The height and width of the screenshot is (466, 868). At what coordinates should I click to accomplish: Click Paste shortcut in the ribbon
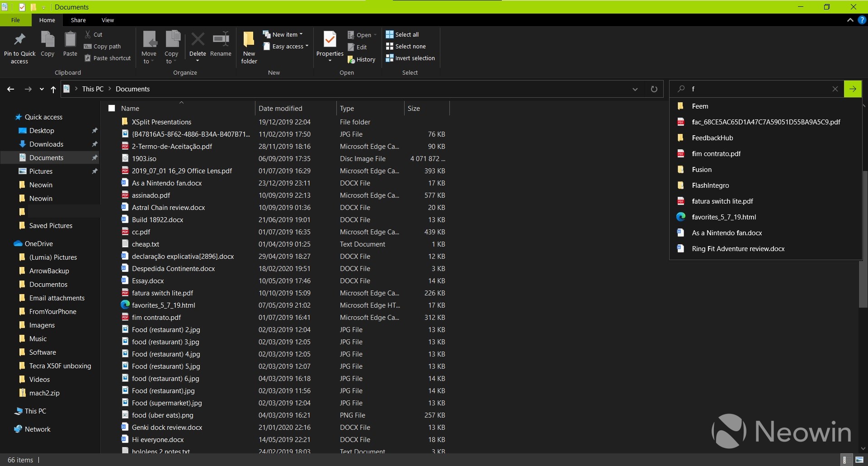pos(108,58)
